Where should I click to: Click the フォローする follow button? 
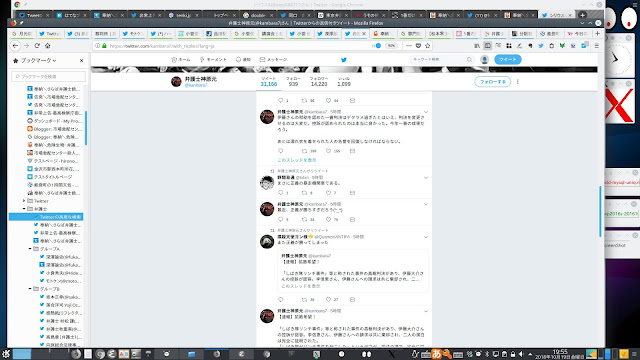[492, 82]
